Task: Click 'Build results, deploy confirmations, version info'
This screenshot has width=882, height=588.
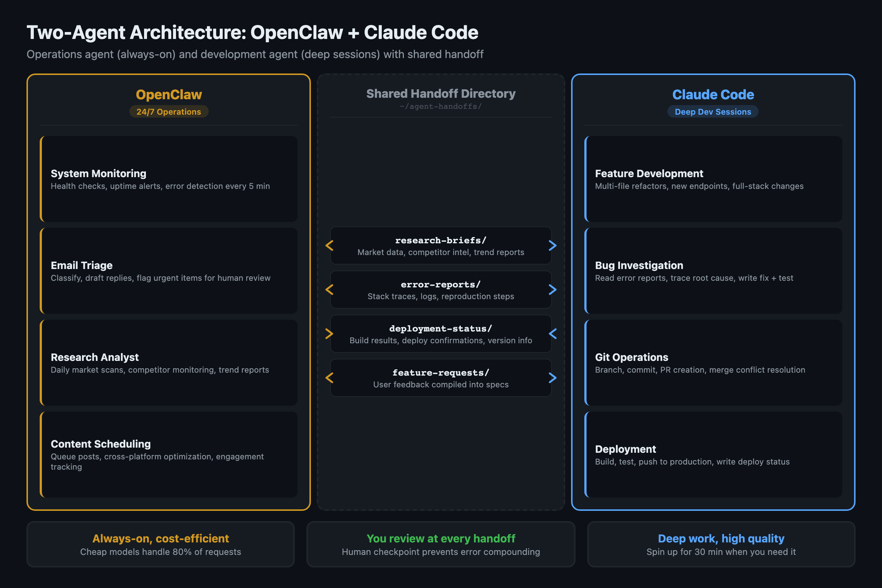Action: coord(441,341)
